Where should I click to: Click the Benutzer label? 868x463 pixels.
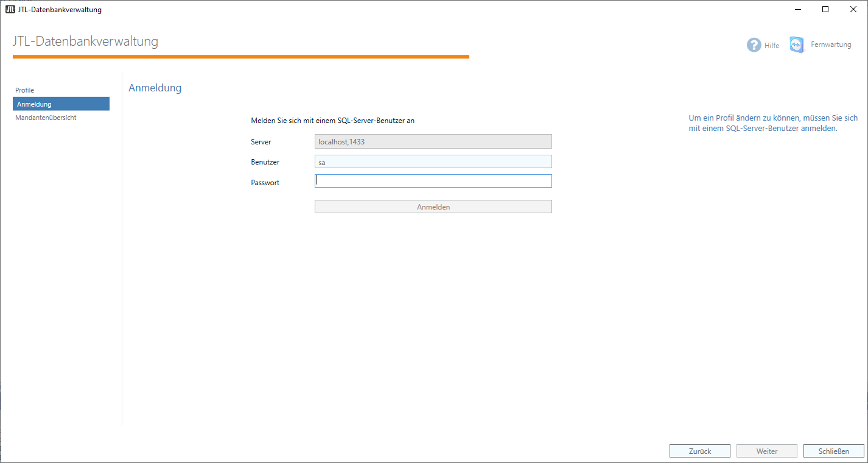(265, 162)
